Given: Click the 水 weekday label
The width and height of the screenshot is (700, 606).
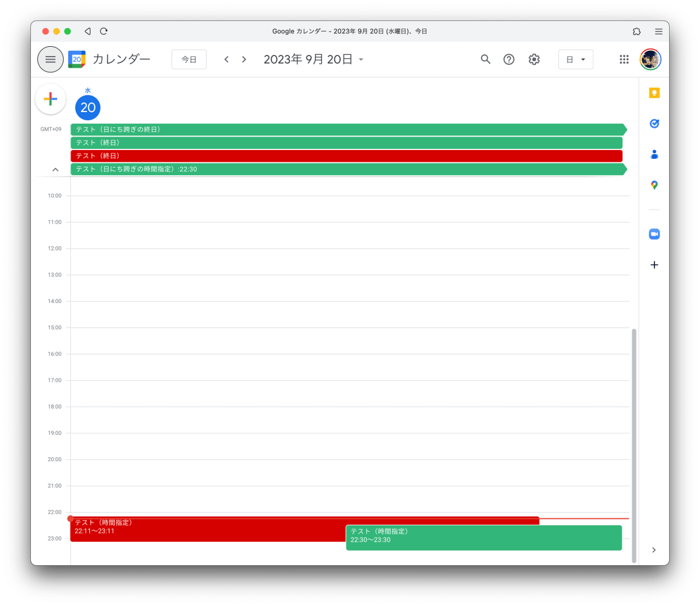Looking at the screenshot, I should pos(88,90).
